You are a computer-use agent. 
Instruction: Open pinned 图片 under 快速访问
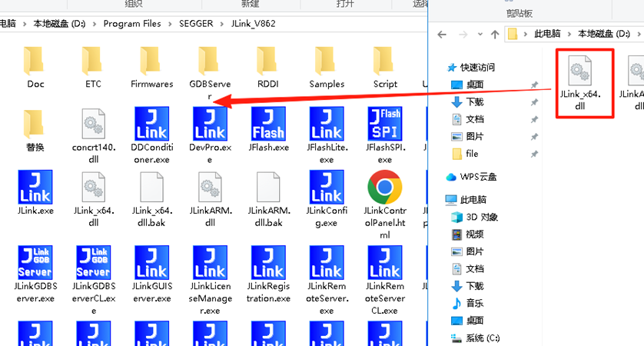click(x=475, y=136)
